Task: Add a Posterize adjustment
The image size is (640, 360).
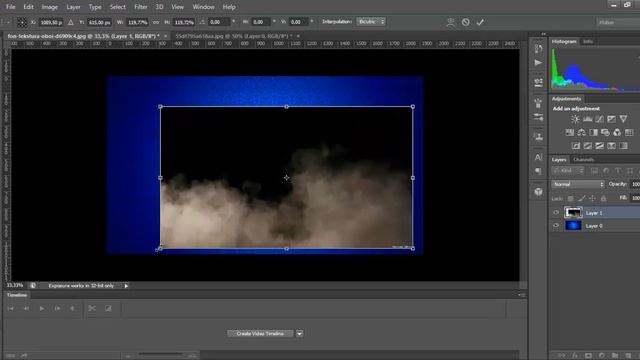Action: (x=587, y=146)
